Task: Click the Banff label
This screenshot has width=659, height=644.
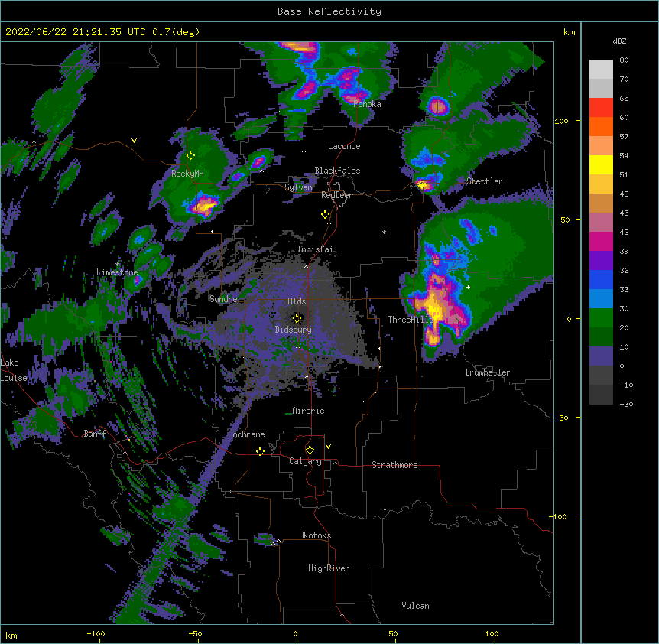Action: [x=95, y=434]
